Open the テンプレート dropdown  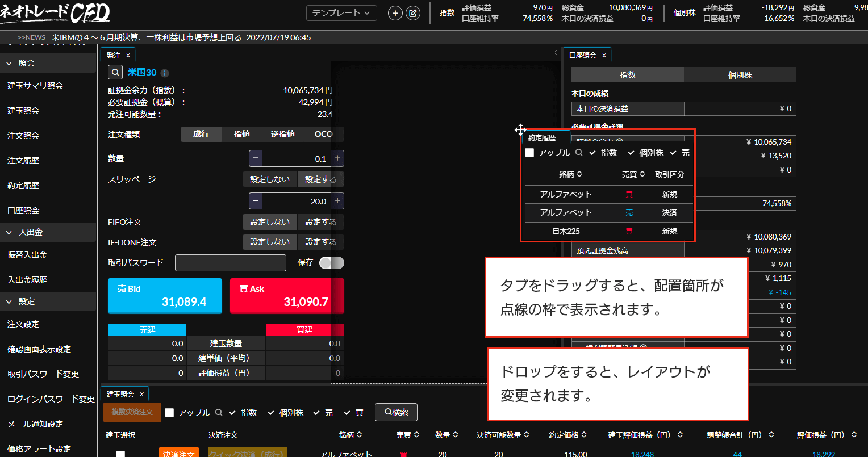coord(341,13)
